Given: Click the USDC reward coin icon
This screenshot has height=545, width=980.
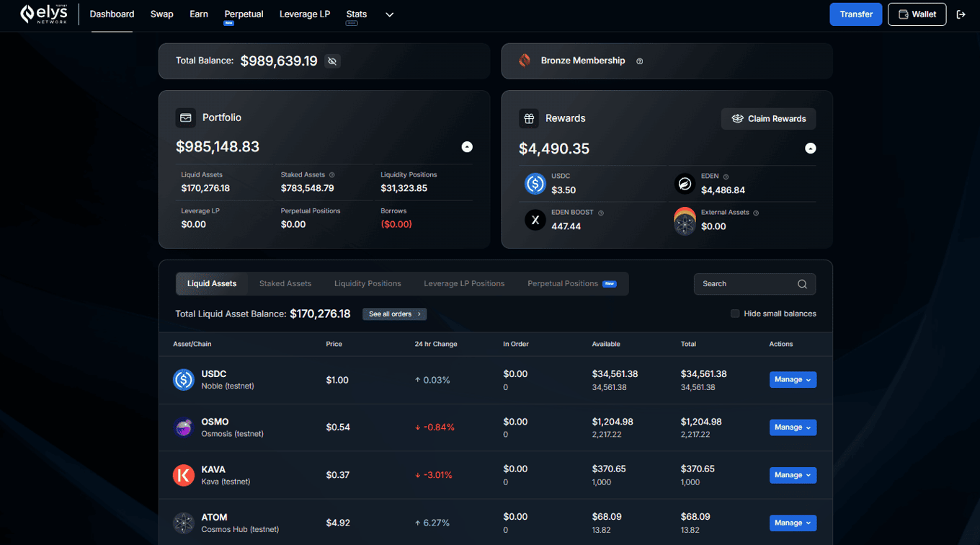Looking at the screenshot, I should (x=535, y=184).
